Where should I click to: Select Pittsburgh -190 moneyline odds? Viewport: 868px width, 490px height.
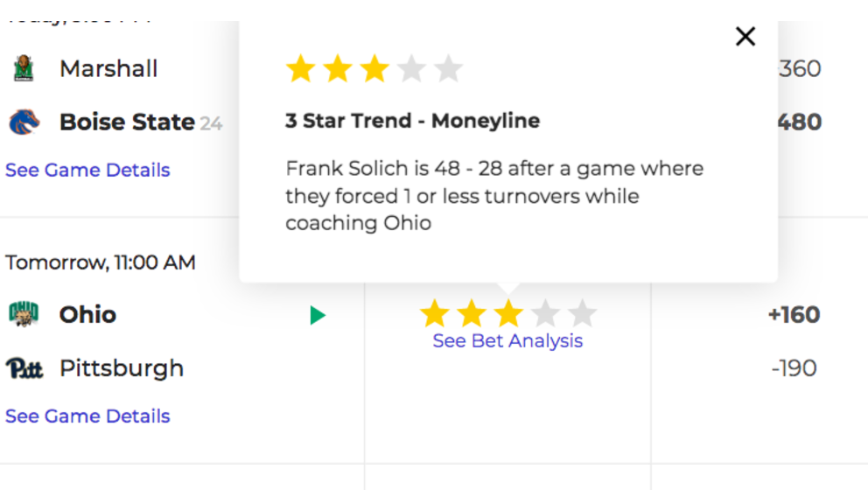[x=794, y=368]
